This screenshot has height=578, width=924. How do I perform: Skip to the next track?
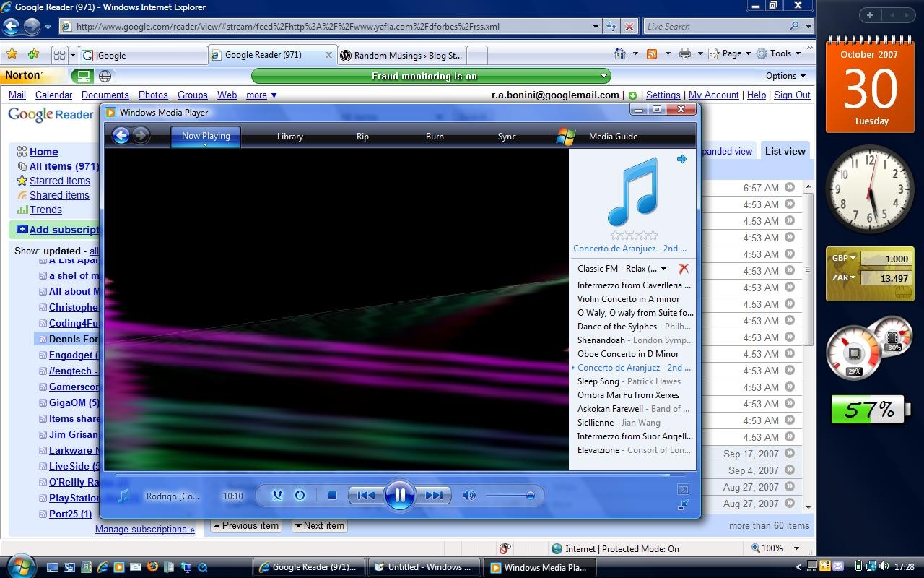434,495
